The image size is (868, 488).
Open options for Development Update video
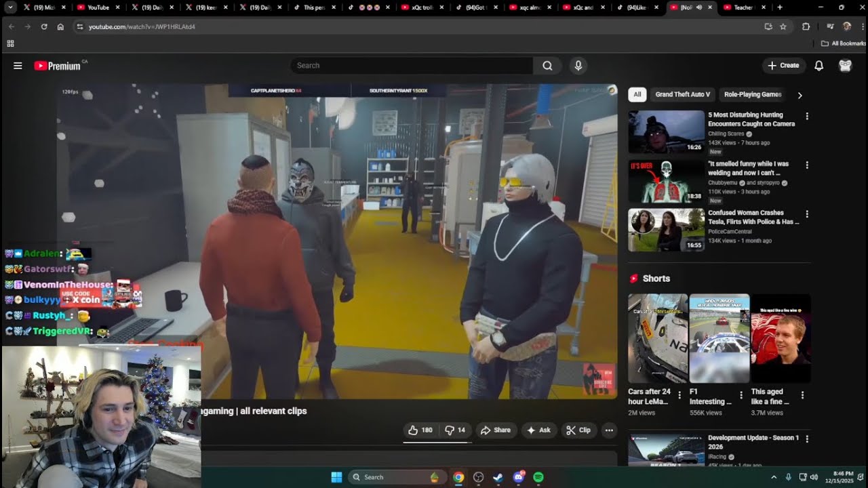807,439
